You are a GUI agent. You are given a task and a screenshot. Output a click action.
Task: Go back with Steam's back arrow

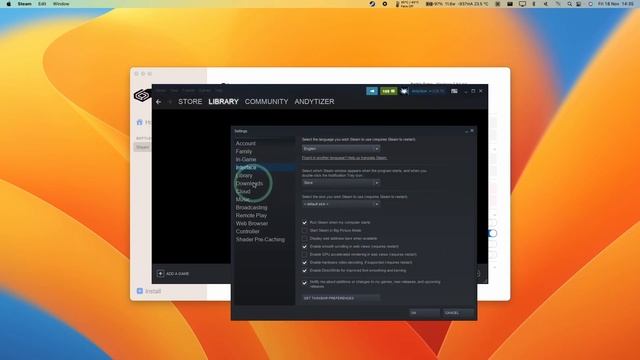pos(159,102)
